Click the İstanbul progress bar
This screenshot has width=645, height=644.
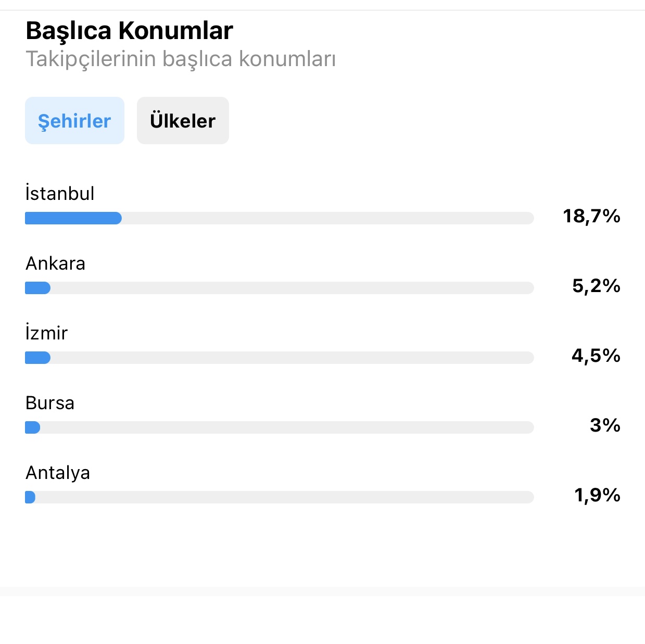coord(280,218)
